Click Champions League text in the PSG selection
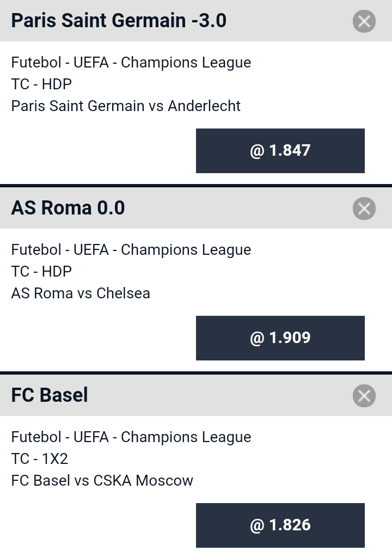This screenshot has width=392, height=557. click(186, 63)
